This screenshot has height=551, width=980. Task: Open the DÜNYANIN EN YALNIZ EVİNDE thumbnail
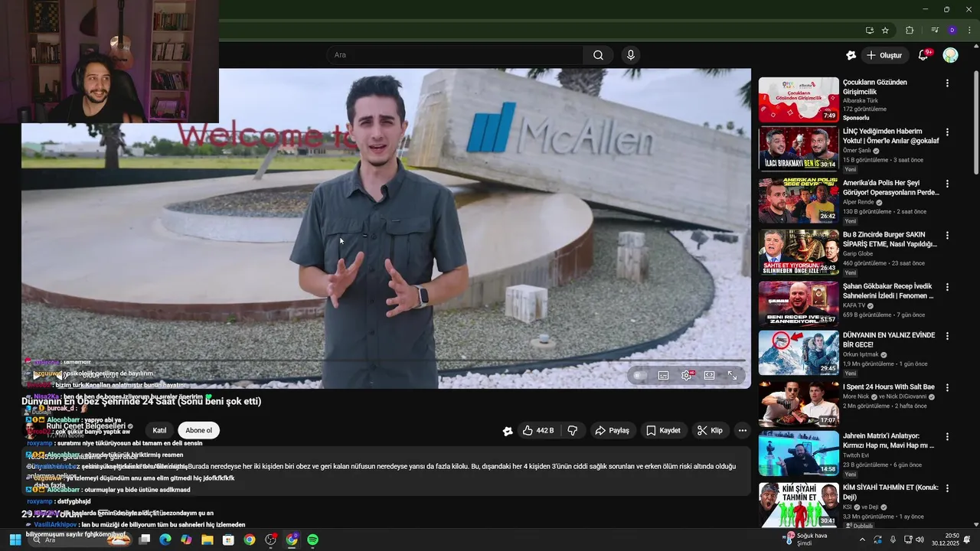799,352
